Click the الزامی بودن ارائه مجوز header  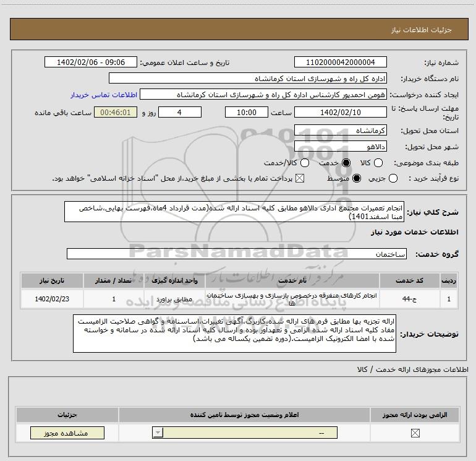[415, 415]
